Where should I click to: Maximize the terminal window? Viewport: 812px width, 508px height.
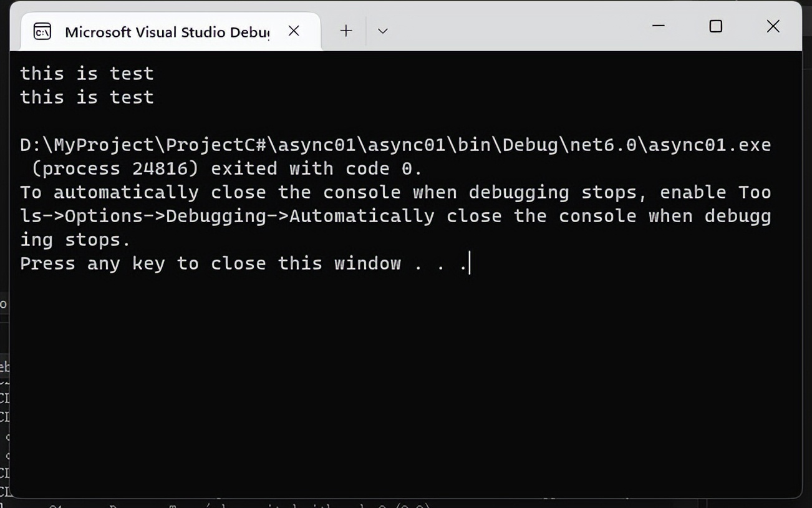pyautogui.click(x=716, y=26)
